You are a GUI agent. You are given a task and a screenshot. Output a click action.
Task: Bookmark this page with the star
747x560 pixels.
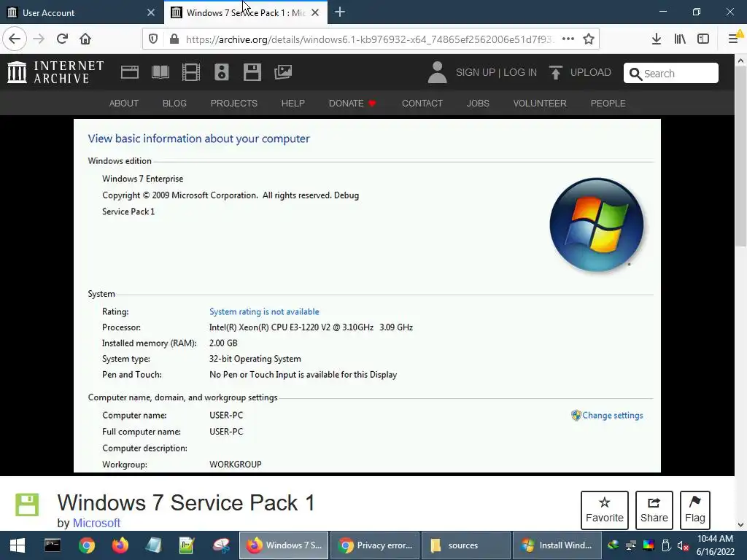point(589,39)
